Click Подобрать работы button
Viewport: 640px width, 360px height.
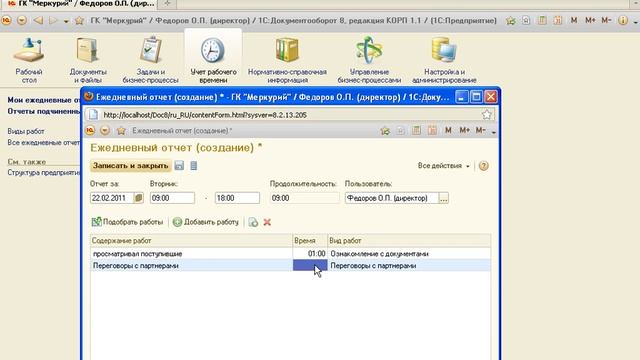127,222
